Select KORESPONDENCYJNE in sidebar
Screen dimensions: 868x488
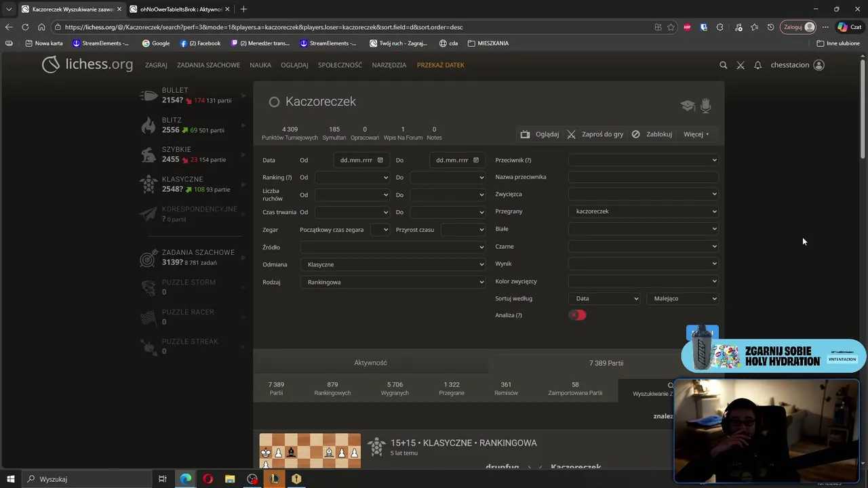pos(193,214)
